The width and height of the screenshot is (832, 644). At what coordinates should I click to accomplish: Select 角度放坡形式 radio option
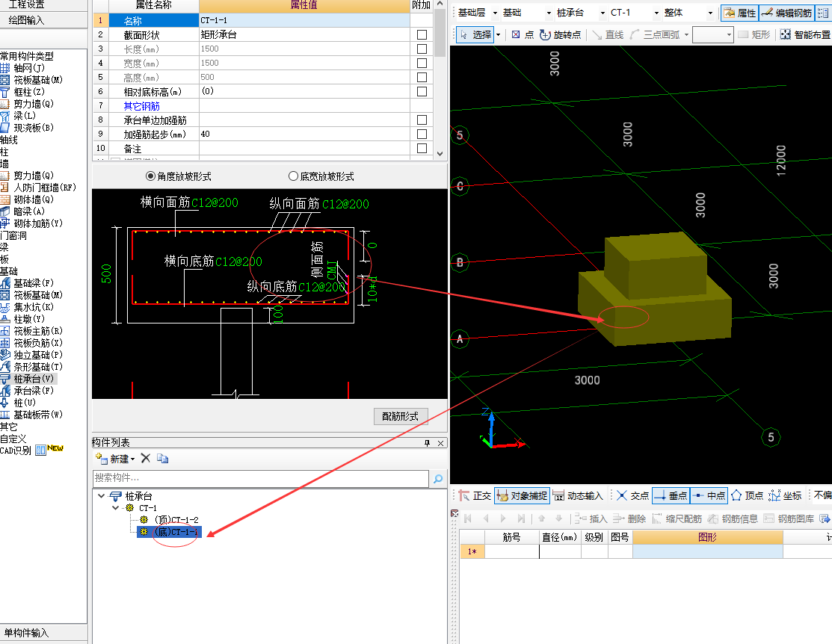(151, 176)
